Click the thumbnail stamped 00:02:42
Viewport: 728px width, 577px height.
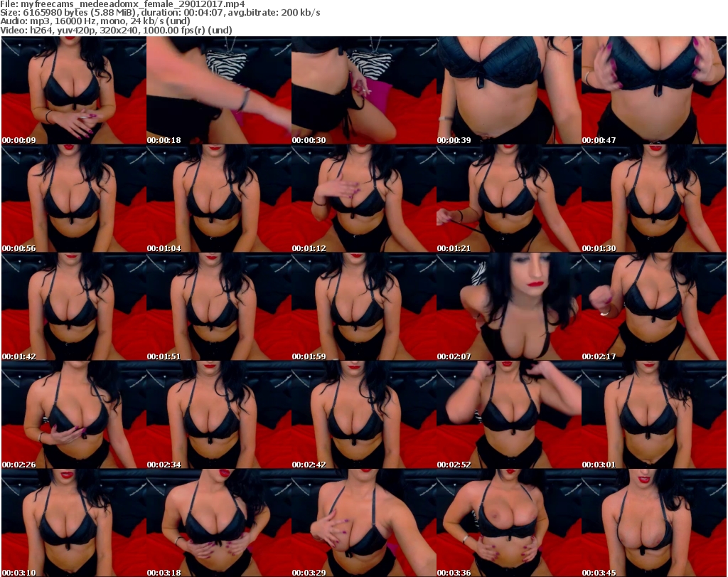pos(364,415)
